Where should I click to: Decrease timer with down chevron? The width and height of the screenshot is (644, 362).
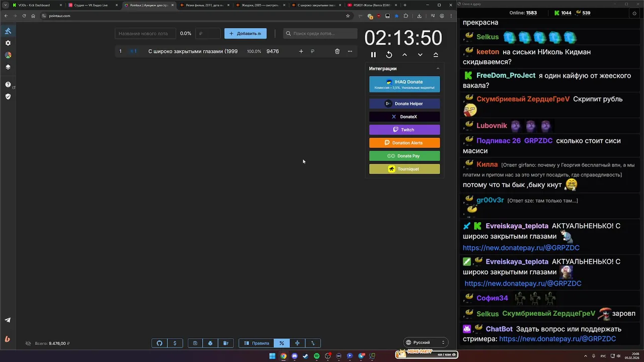pyautogui.click(x=420, y=54)
